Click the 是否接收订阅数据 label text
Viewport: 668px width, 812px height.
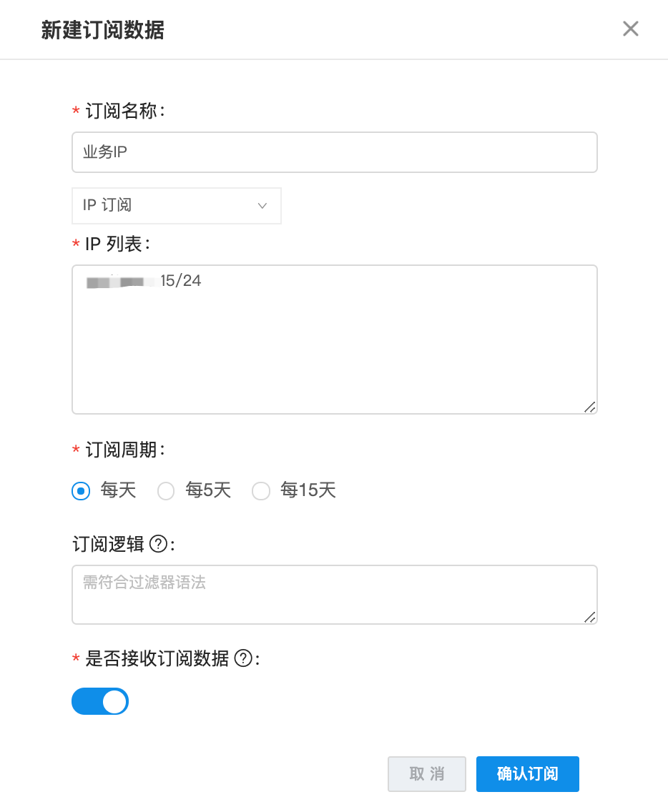click(157, 659)
